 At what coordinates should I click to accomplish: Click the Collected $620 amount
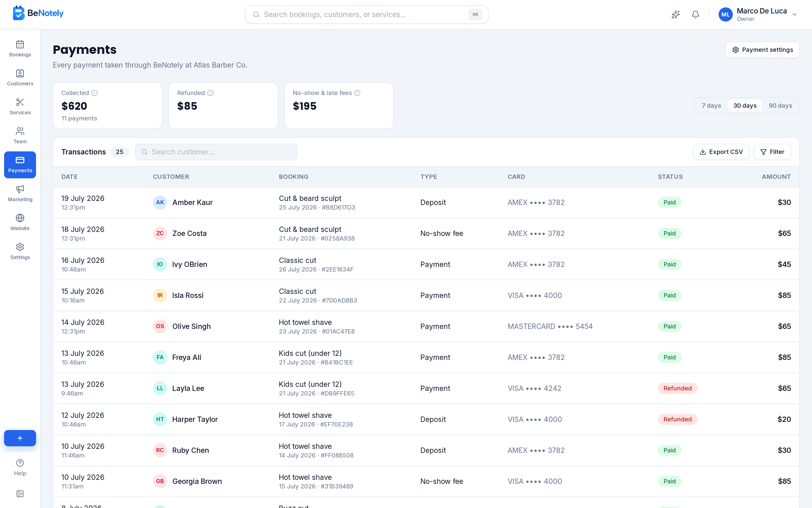pos(74,106)
